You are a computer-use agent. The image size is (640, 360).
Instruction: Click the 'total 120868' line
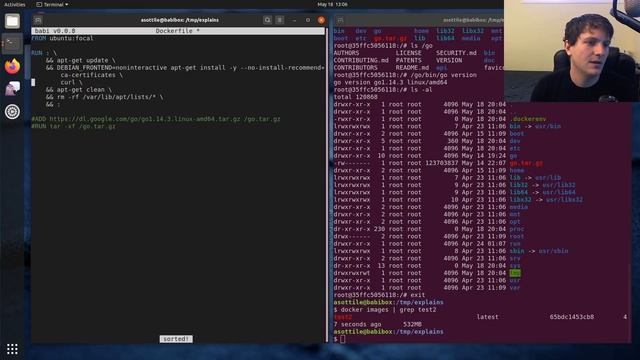click(356, 97)
